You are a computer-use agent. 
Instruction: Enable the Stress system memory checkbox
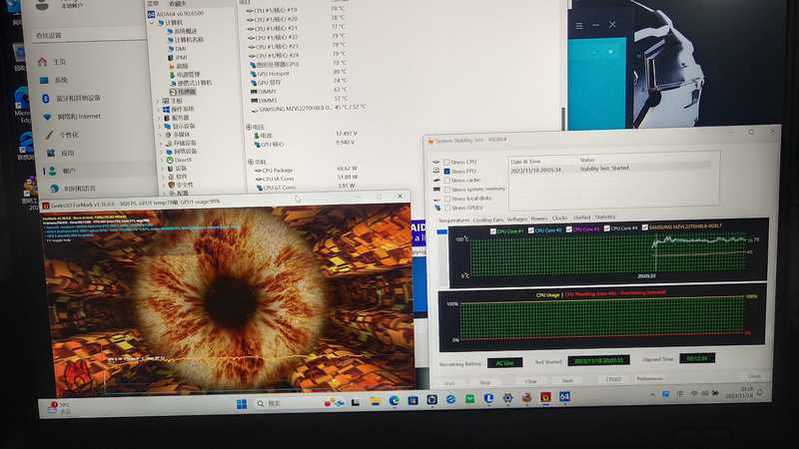click(447, 190)
